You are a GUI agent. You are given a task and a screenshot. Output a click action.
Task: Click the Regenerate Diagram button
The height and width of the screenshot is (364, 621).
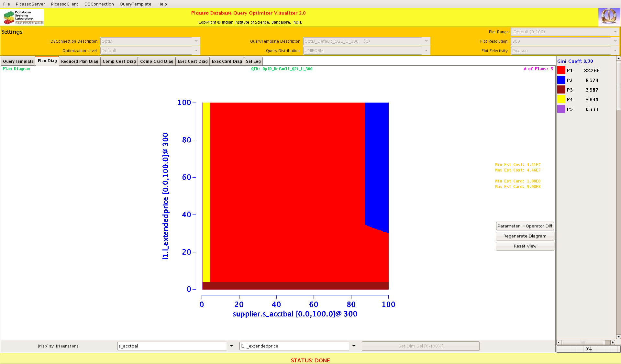click(x=525, y=236)
